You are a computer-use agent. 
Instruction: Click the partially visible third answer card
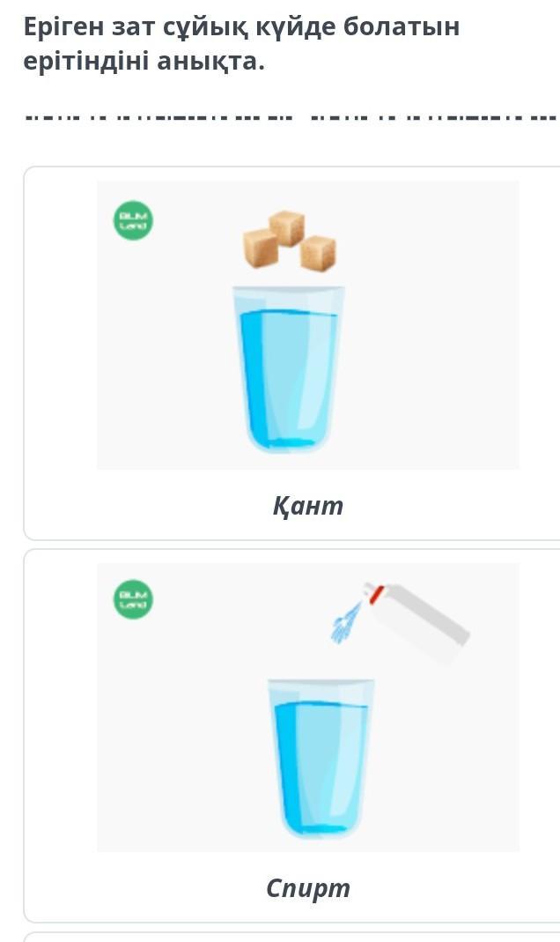(x=291, y=937)
